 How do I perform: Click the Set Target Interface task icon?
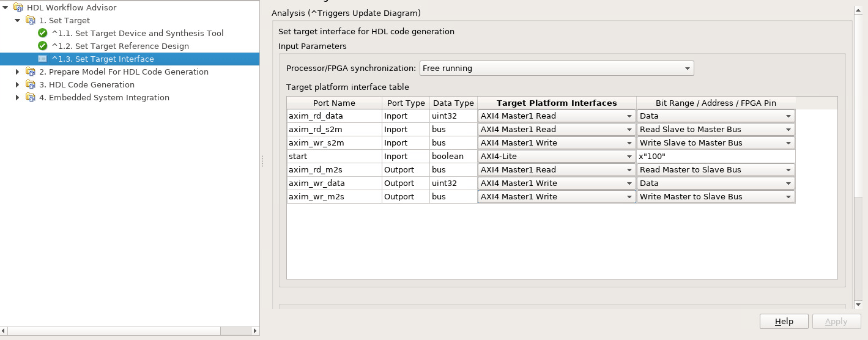(43, 59)
